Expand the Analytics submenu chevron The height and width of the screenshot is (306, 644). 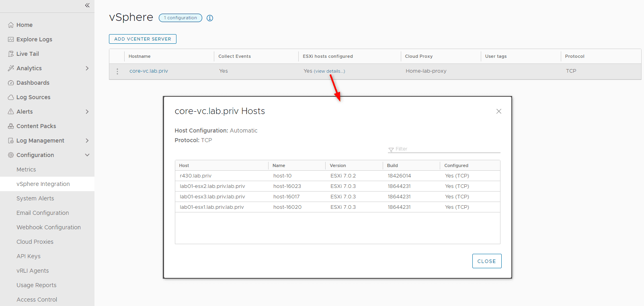coord(87,68)
